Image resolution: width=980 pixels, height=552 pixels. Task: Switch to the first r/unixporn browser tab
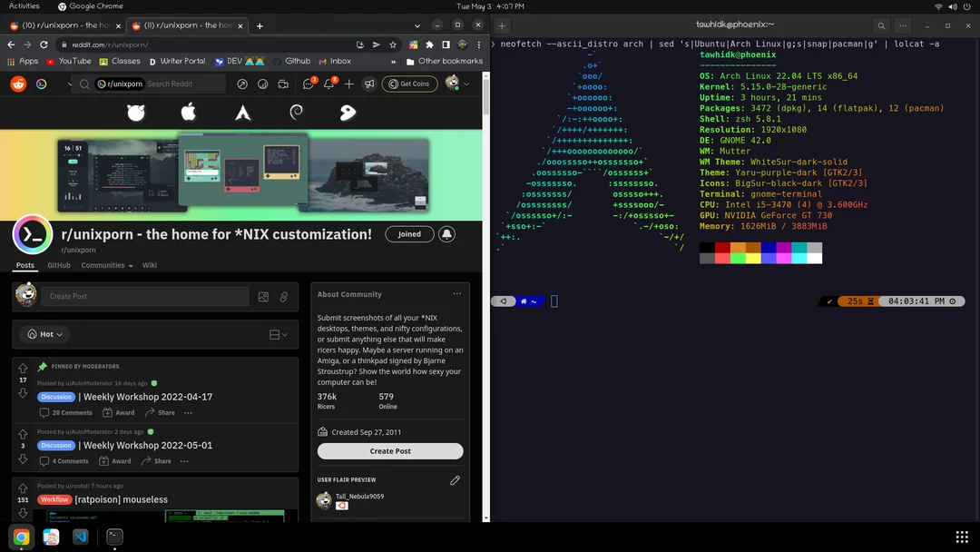click(64, 25)
